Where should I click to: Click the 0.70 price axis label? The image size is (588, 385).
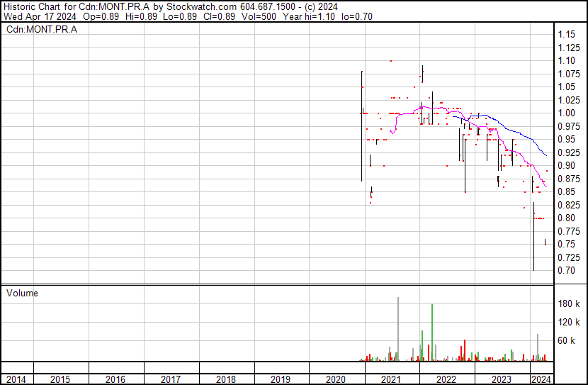(x=566, y=271)
